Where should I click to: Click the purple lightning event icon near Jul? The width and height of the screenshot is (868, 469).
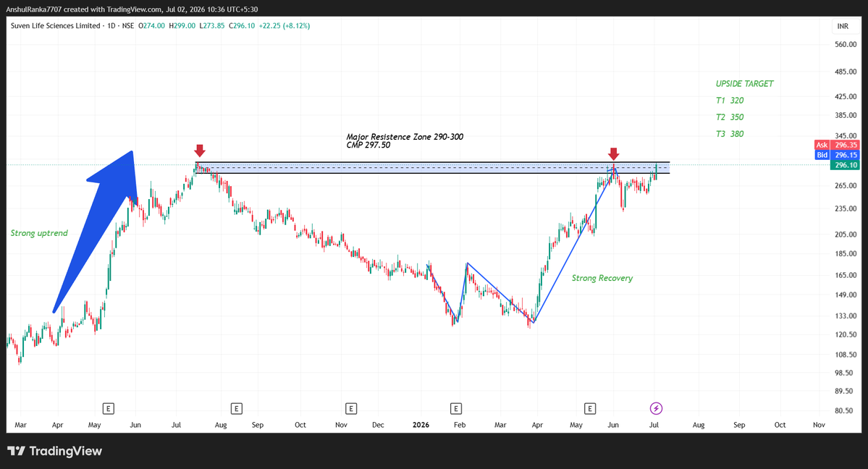pos(656,409)
